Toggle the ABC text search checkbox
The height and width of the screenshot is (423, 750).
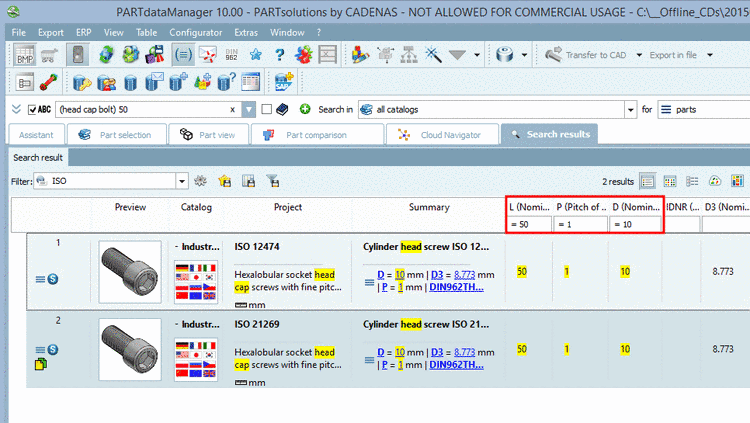pos(32,110)
